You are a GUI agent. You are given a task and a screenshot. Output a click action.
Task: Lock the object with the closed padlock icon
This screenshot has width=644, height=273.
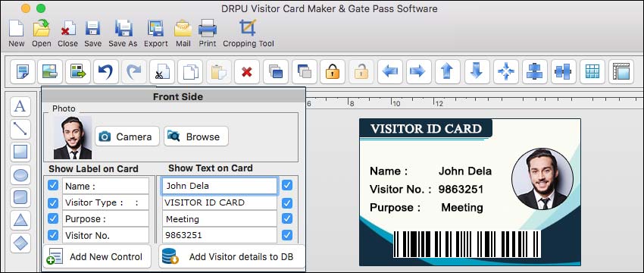(x=333, y=72)
